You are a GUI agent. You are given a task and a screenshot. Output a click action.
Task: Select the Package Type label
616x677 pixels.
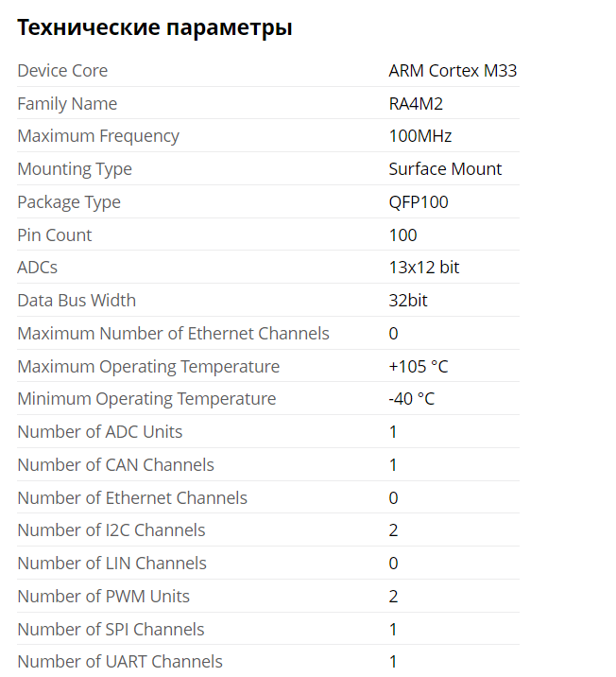click(x=69, y=202)
